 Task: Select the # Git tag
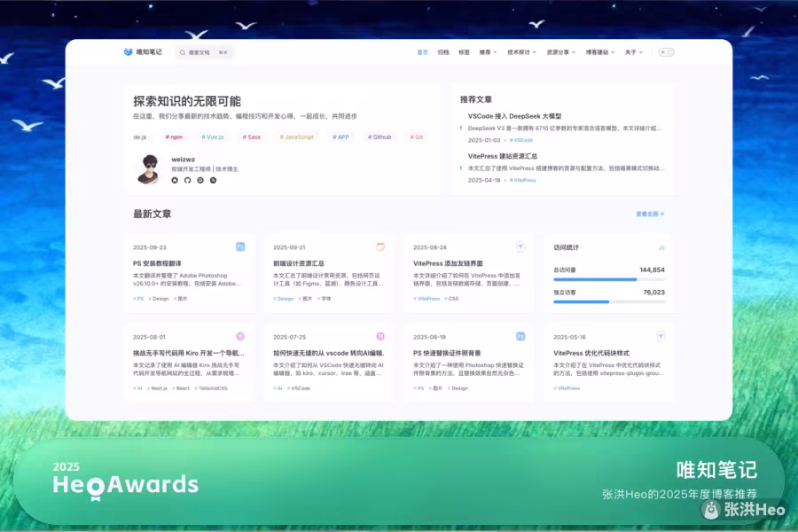point(417,137)
